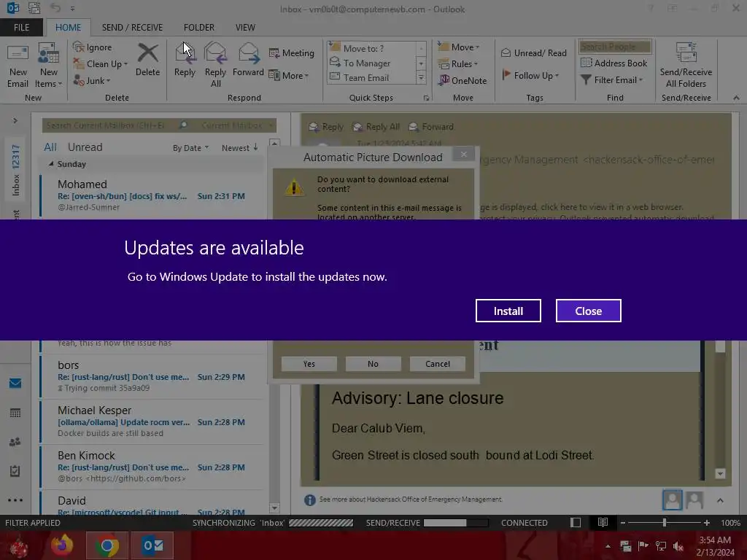Reply to the message from the ribbon

coord(185,60)
